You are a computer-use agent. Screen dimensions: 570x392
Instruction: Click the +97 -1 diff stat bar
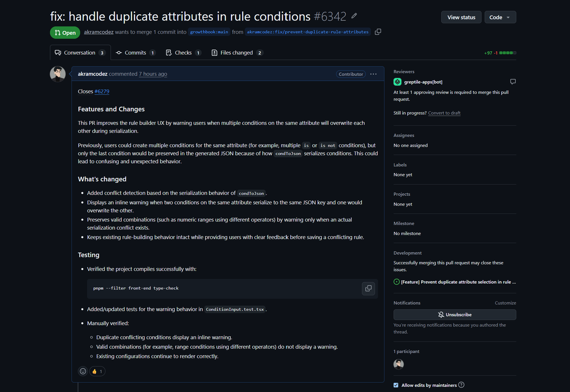pyautogui.click(x=500, y=53)
